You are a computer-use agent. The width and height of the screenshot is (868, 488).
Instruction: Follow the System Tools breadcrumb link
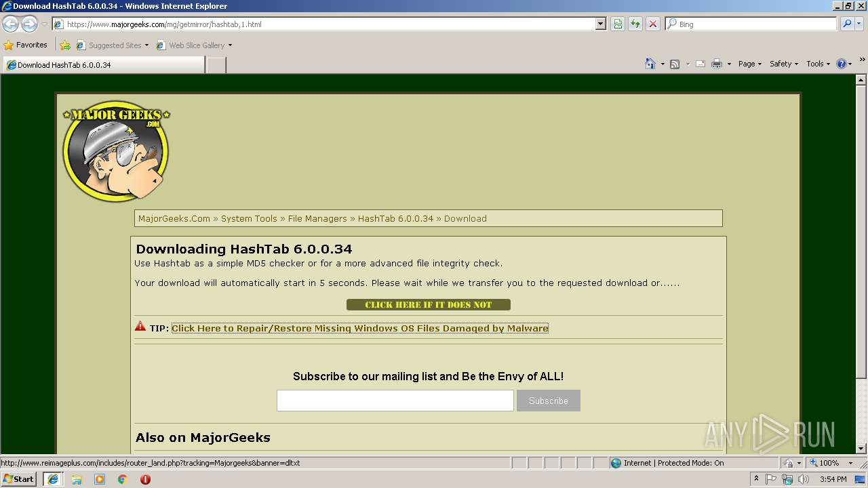pyautogui.click(x=249, y=218)
